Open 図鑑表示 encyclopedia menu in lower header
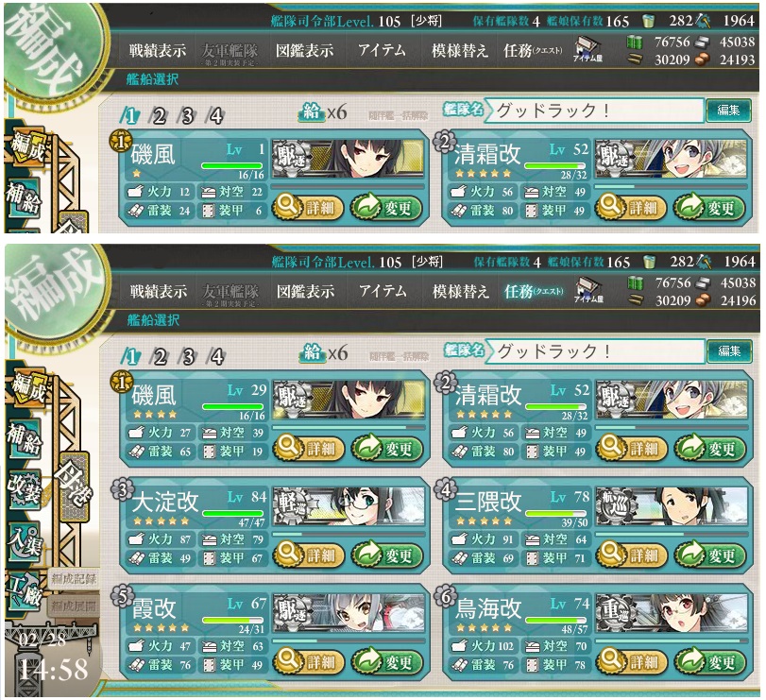 [305, 292]
